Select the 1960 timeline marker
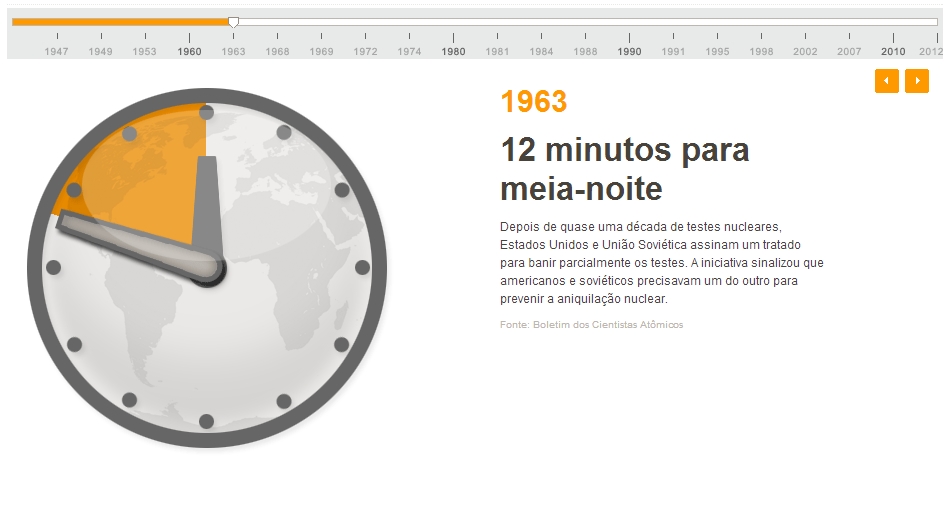Viewport: 950px width, 515px height. [x=189, y=51]
